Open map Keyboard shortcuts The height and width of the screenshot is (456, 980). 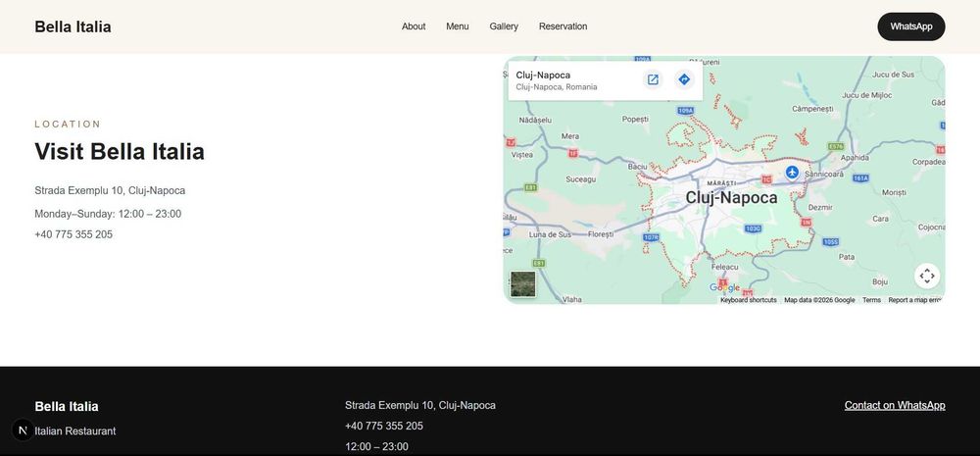point(748,300)
